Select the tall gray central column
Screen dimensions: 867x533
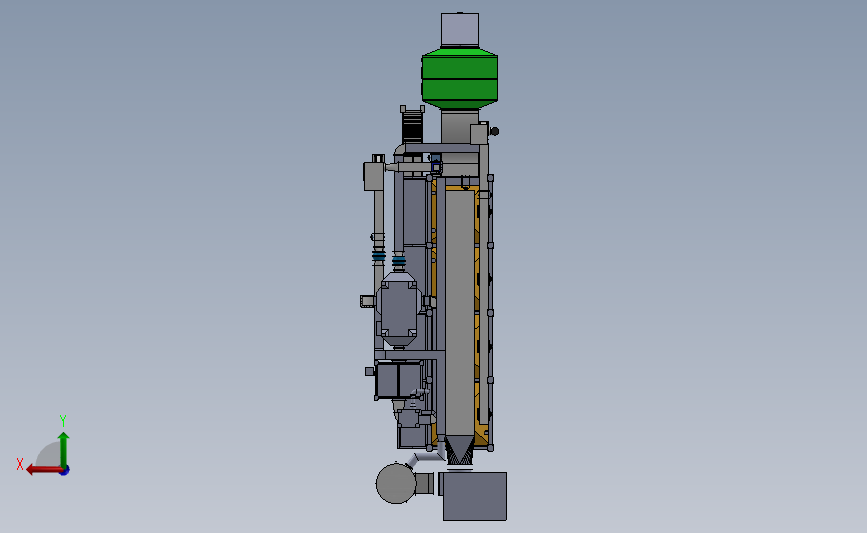tap(459, 312)
